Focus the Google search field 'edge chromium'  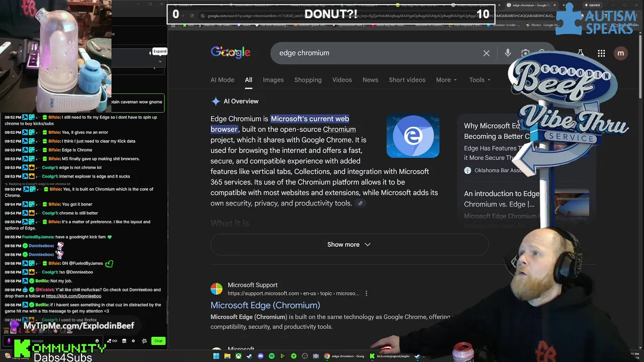pyautogui.click(x=377, y=53)
